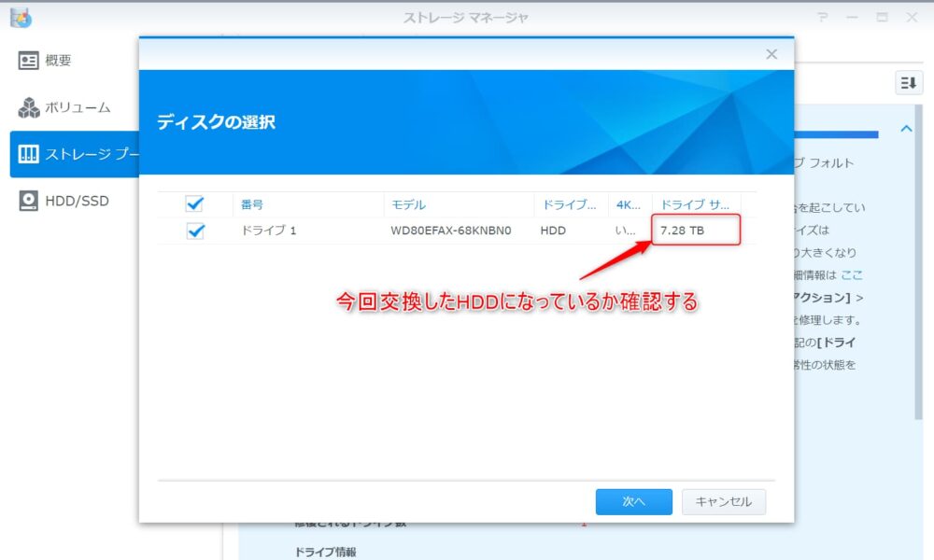Click the キャンセル button

click(724, 502)
